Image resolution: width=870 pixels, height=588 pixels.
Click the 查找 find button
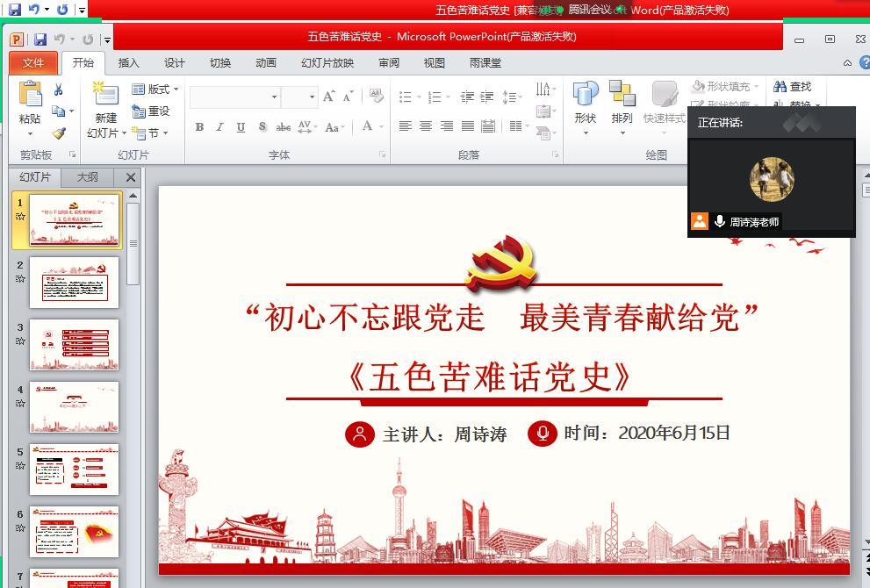pyautogui.click(x=792, y=87)
